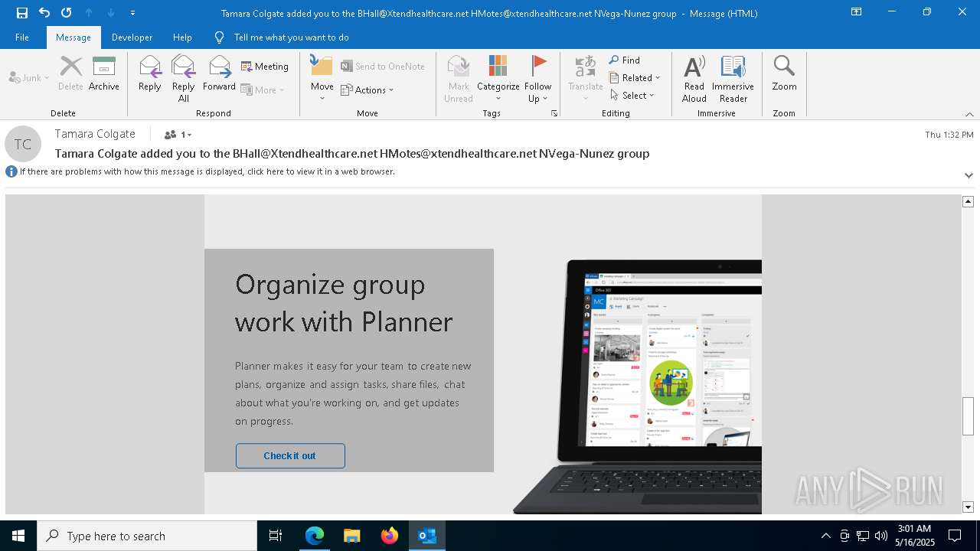Screen dimensions: 980x551
Task: Open the Select dropdown
Action: click(x=632, y=95)
